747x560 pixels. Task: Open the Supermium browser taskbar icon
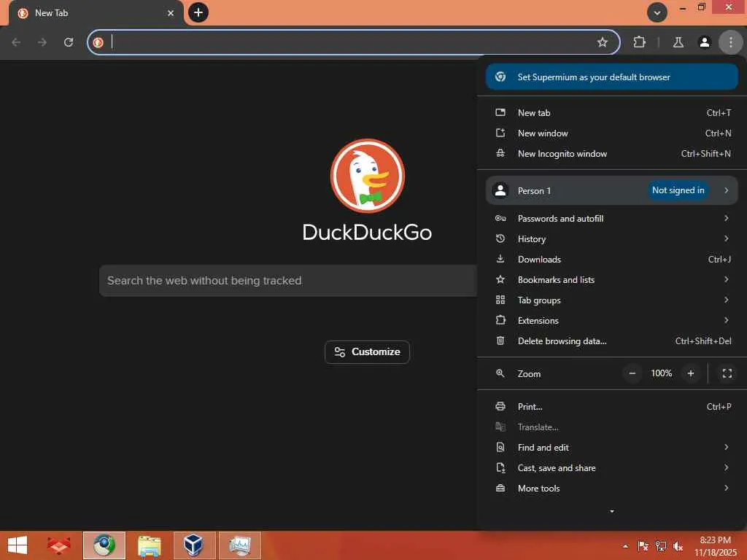pyautogui.click(x=104, y=545)
